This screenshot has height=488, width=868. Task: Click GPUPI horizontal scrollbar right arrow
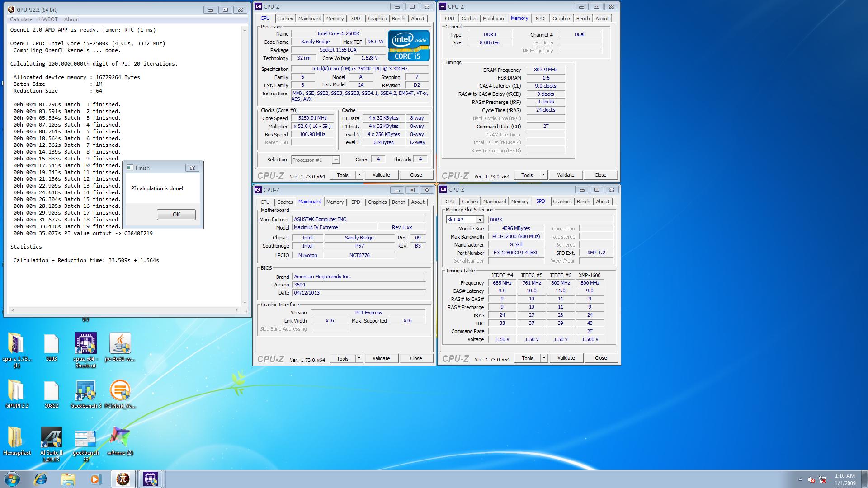pyautogui.click(x=236, y=310)
